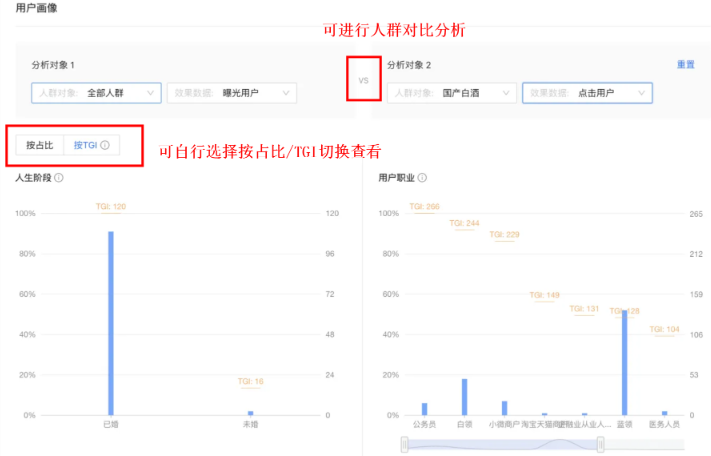This screenshot has height=456, width=711.
Task: Click the TGI: 120 label
Action: [x=111, y=207]
